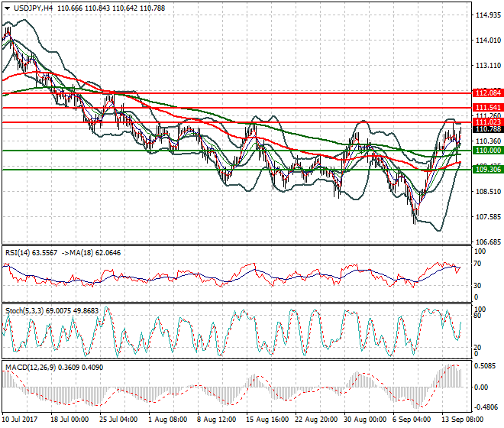This screenshot has height=428, width=504.
Task: Select the red 112.084 resistance price label
Action: [488, 93]
